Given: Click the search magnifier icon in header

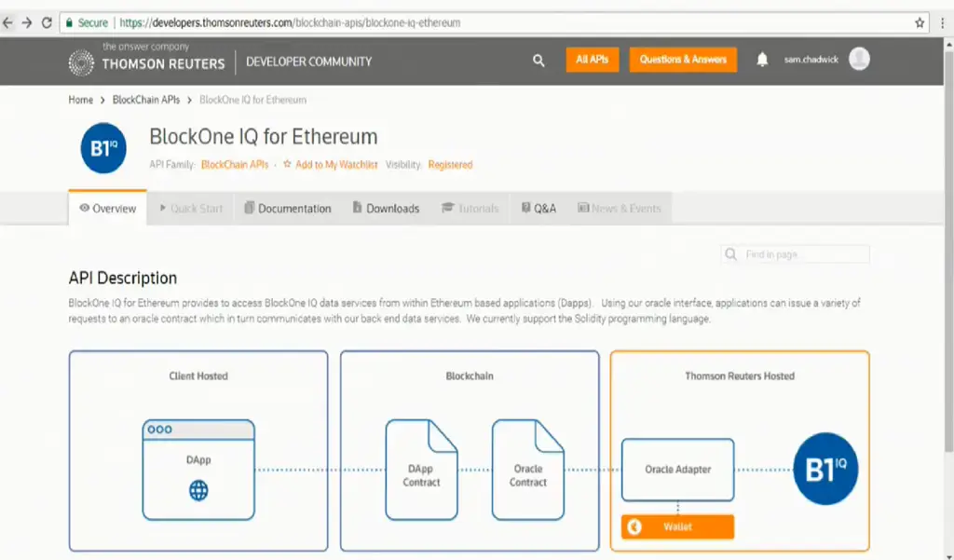Looking at the screenshot, I should [538, 61].
